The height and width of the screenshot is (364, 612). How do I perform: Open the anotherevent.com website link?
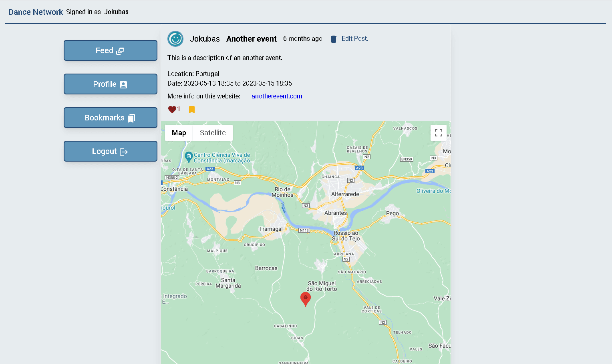tap(277, 96)
